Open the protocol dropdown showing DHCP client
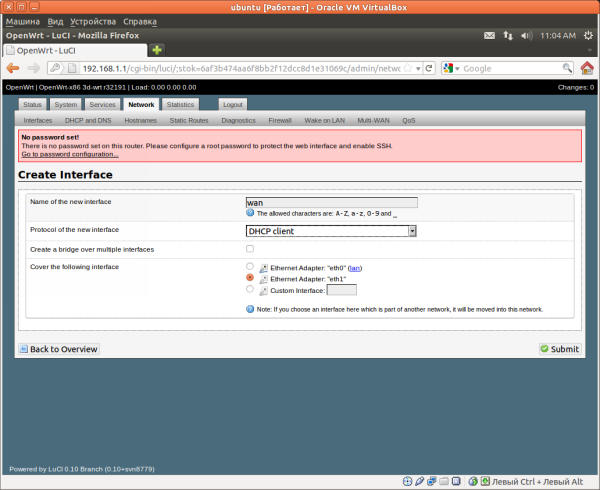600x490 pixels. 331,231
